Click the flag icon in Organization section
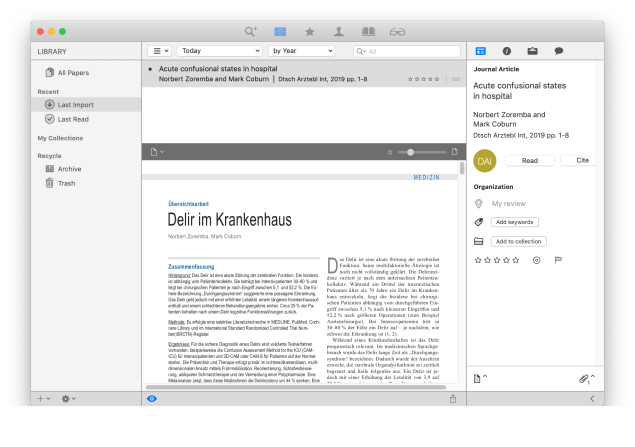Screen dimensions: 635x447 point(558,260)
